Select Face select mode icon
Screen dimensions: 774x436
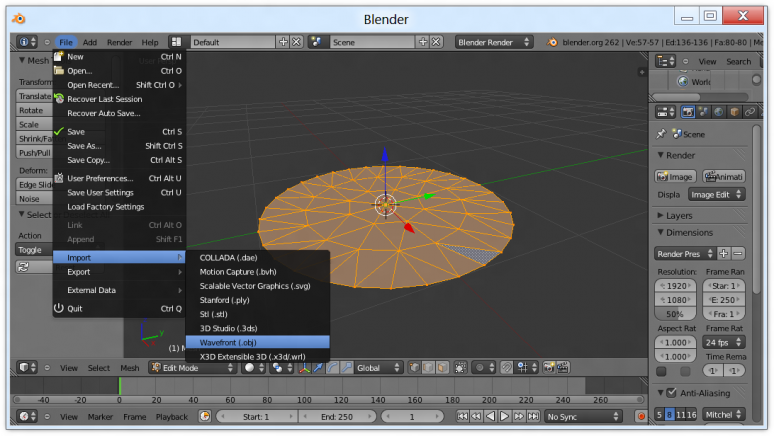(442, 367)
